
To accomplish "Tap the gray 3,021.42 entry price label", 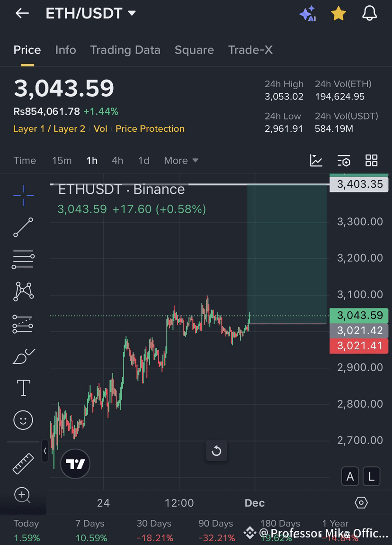I will click(359, 331).
